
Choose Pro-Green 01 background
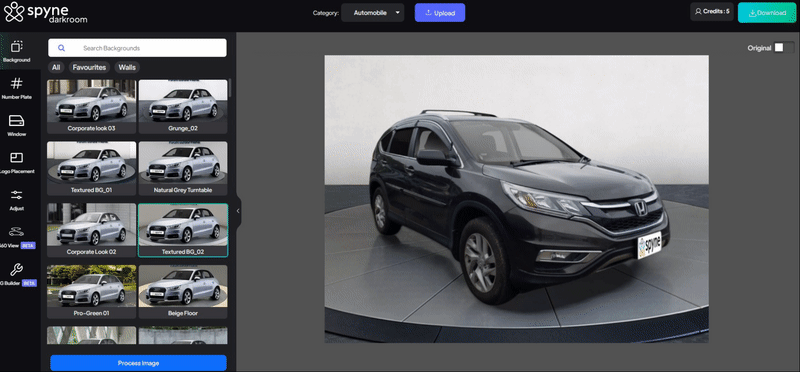point(91,291)
